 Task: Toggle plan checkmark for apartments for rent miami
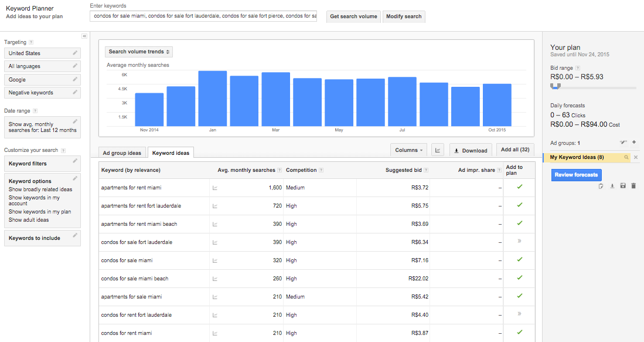(x=520, y=187)
